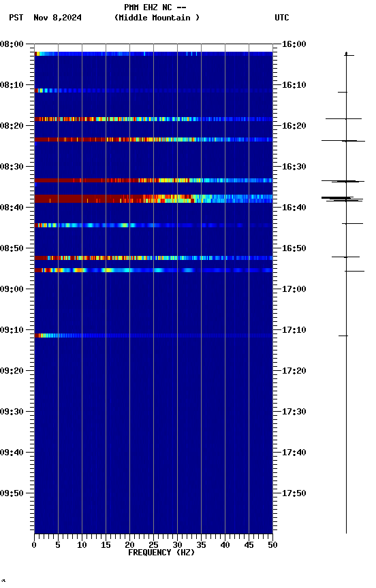Image resolution: width=376 pixels, height=588 pixels.
Task: Click the 0 Hz frequency tick label
Action: [x=34, y=545]
